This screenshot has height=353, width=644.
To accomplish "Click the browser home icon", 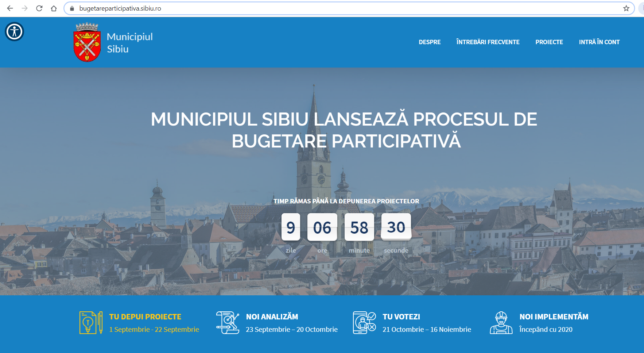I will [x=53, y=8].
